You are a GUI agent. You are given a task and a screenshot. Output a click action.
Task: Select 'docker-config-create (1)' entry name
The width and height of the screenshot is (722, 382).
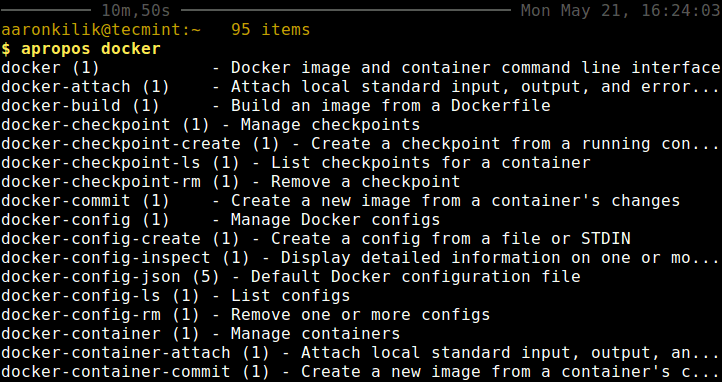[121, 239]
